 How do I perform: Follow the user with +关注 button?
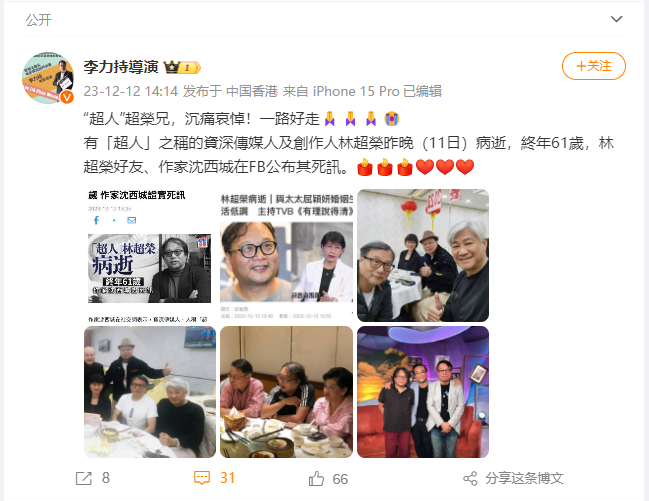point(594,66)
